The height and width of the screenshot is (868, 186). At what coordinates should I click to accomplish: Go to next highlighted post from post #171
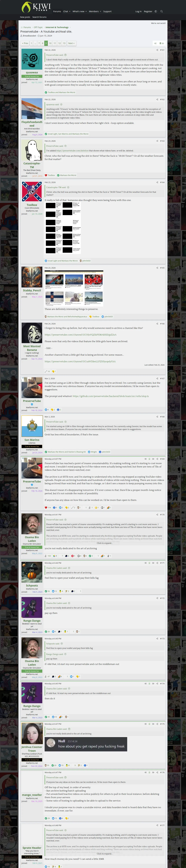(x=153, y=563)
